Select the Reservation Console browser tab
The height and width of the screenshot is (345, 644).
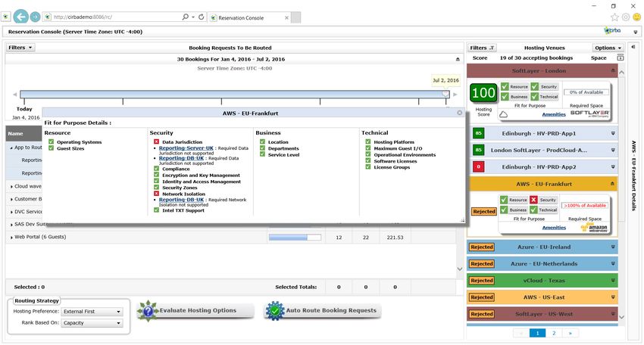coord(250,17)
